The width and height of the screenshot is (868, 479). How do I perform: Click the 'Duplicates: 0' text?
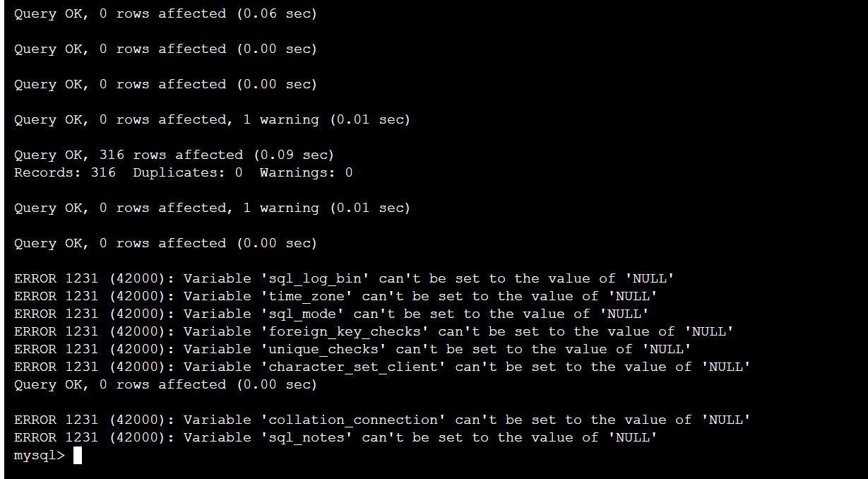188,172
